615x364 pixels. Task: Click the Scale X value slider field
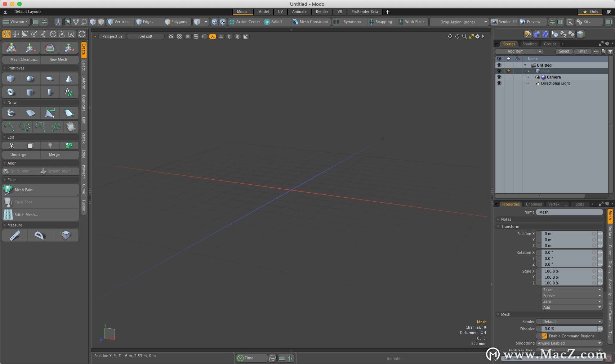click(569, 271)
